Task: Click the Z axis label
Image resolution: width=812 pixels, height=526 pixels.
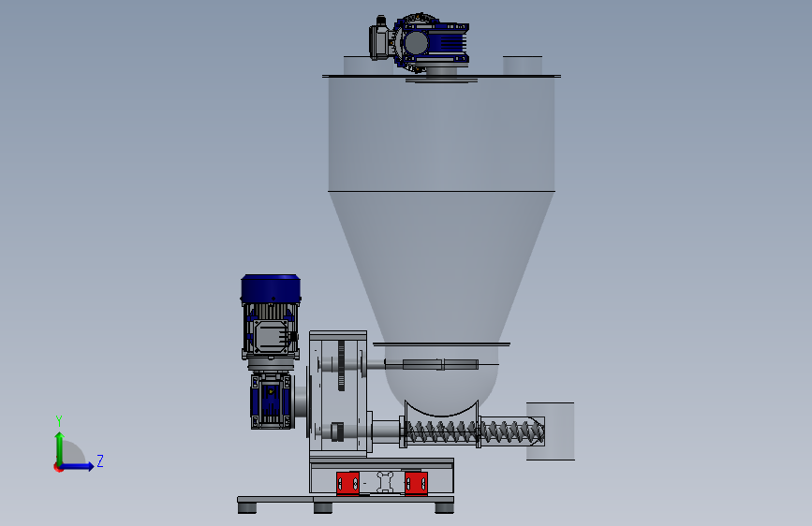Action: coord(100,460)
